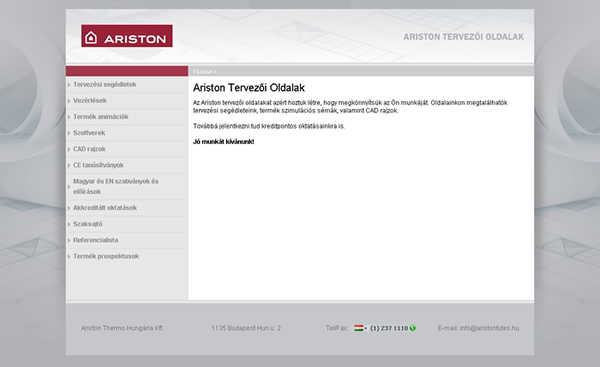Click the green call icon beside phone number
The height and width of the screenshot is (367, 600).
[412, 328]
